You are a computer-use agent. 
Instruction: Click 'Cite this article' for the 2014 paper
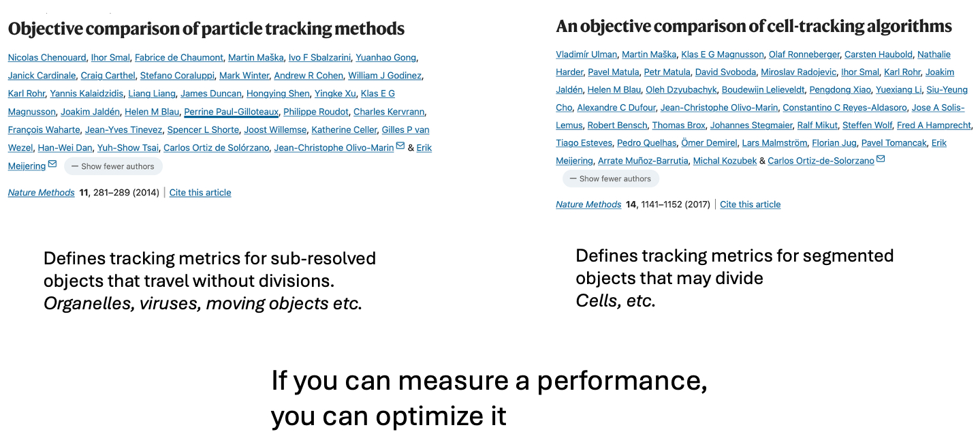[200, 193]
